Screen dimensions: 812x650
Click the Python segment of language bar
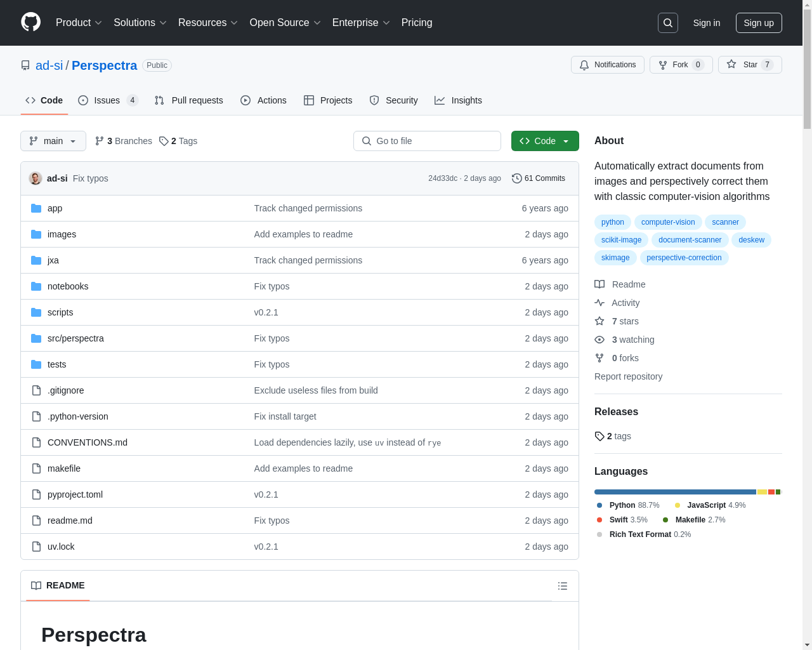click(675, 492)
